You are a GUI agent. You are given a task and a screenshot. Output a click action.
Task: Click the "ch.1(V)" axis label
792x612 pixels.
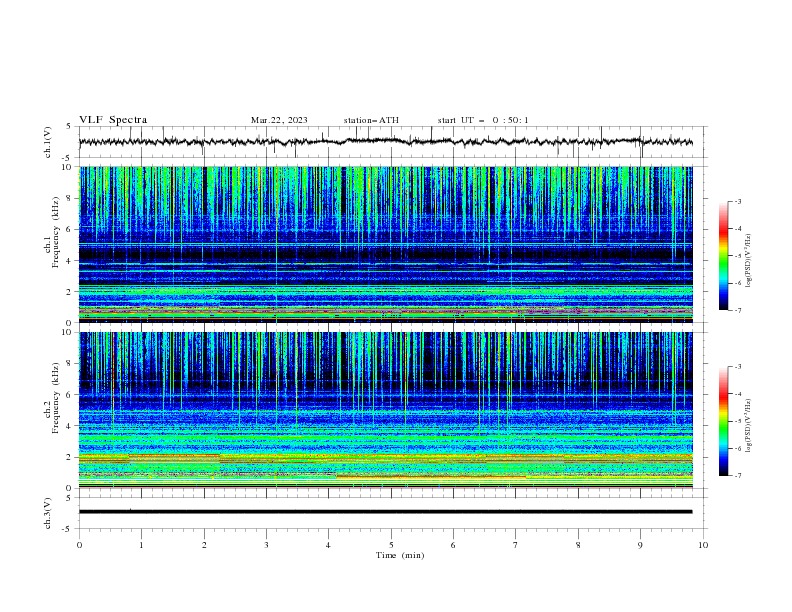click(48, 142)
